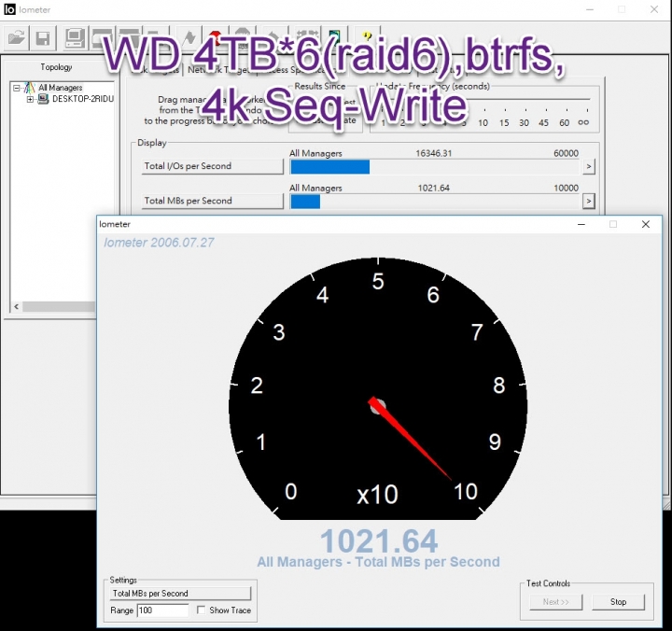The height and width of the screenshot is (631, 672).
Task: Close the main Iometer window
Action: click(654, 9)
